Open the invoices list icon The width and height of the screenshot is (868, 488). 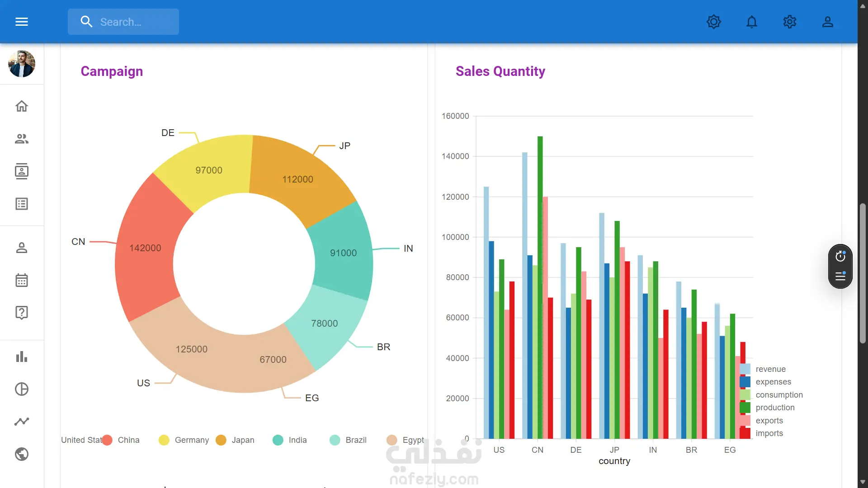pyautogui.click(x=22, y=204)
